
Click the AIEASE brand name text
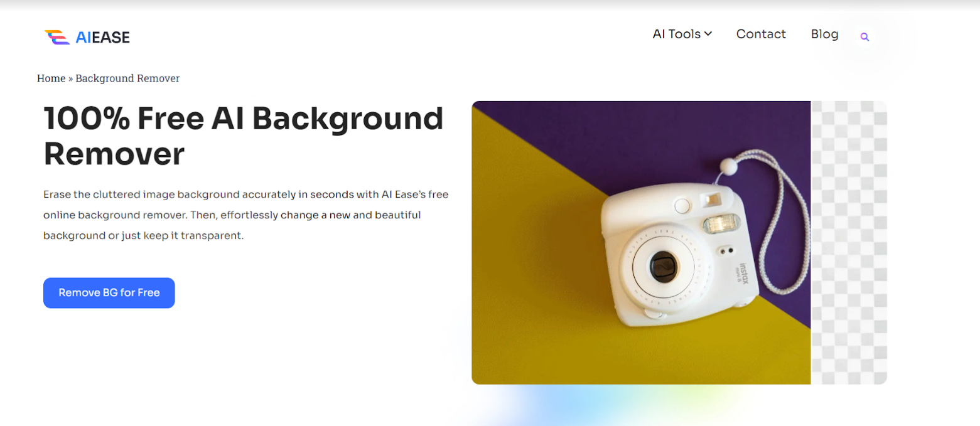click(x=102, y=38)
